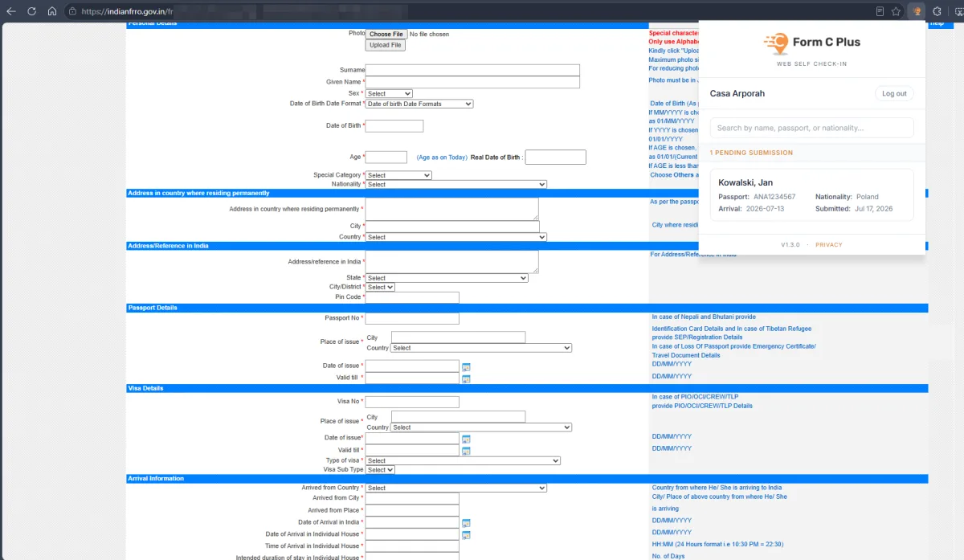The width and height of the screenshot is (964, 560).
Task: Open the browser extensions puzzle icon
Action: tap(937, 11)
